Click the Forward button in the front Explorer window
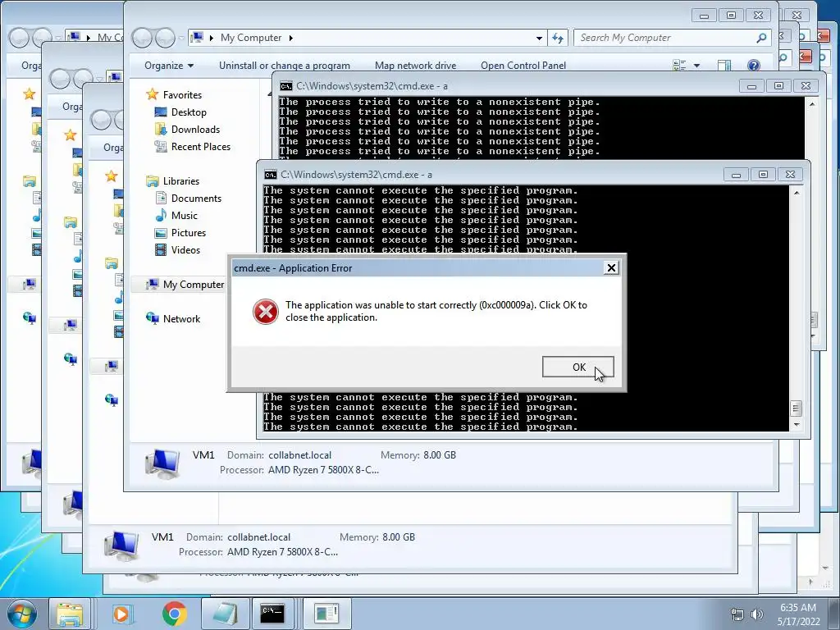Image resolution: width=840 pixels, height=630 pixels. click(165, 38)
